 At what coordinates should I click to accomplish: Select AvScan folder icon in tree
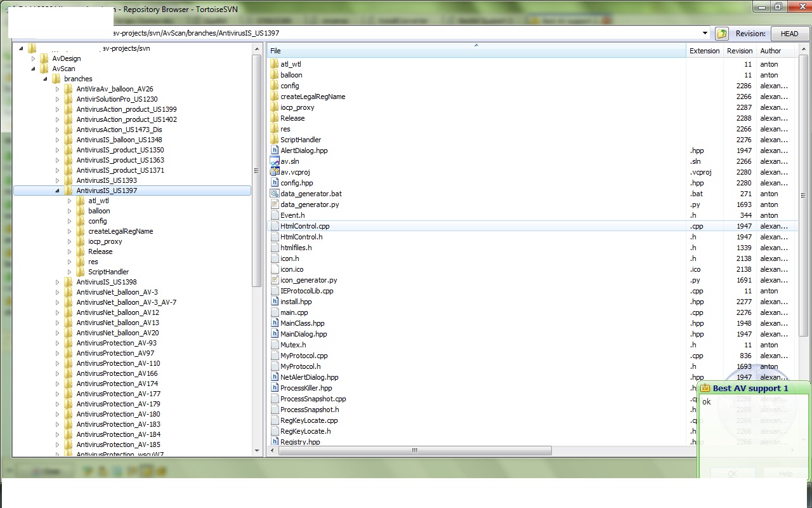point(44,69)
